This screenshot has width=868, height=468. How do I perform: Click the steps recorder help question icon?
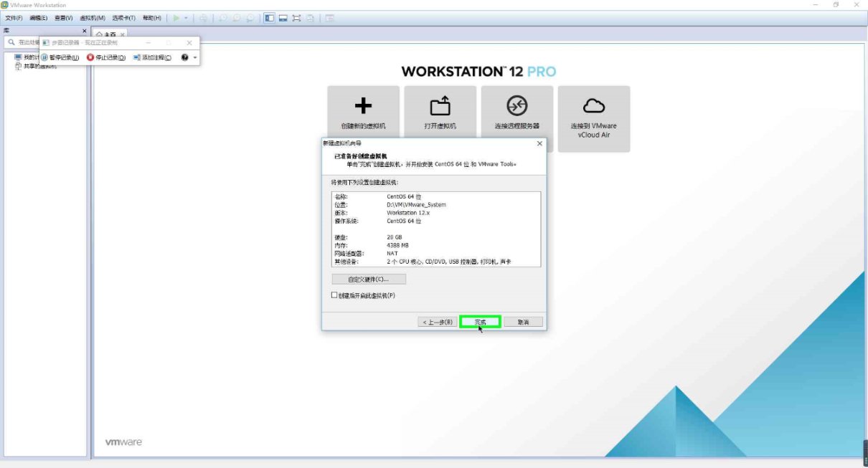185,57
